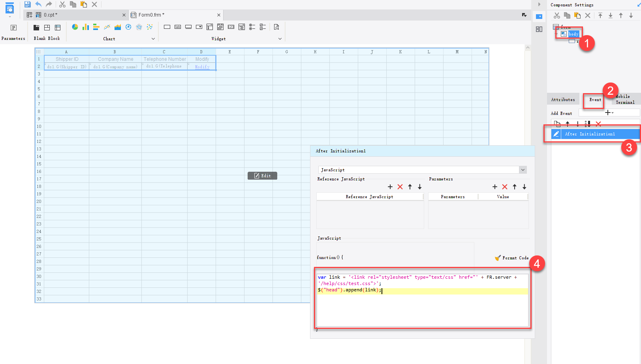Expand the Widget group dropdown arrow
The width and height of the screenshot is (641, 364).
point(280,39)
